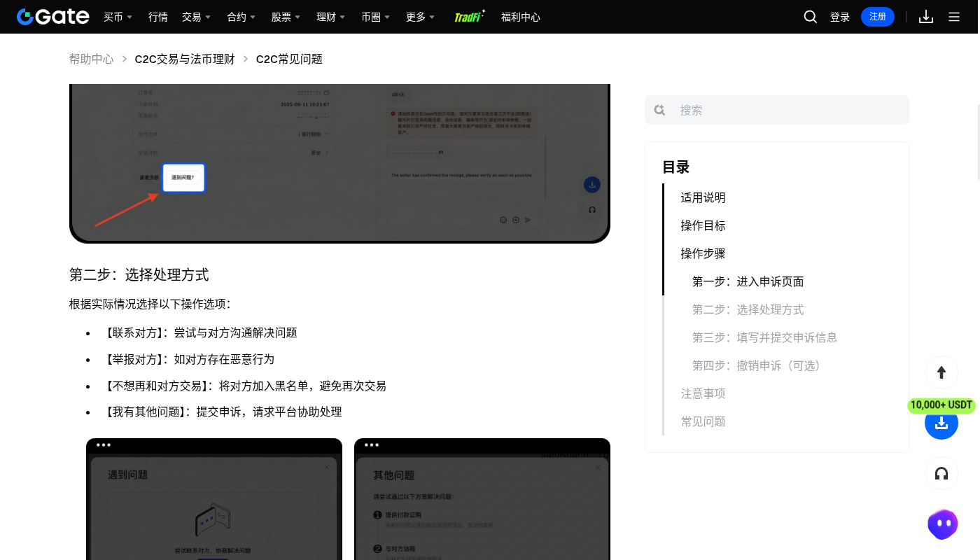Click the app download icon in header

926,17
